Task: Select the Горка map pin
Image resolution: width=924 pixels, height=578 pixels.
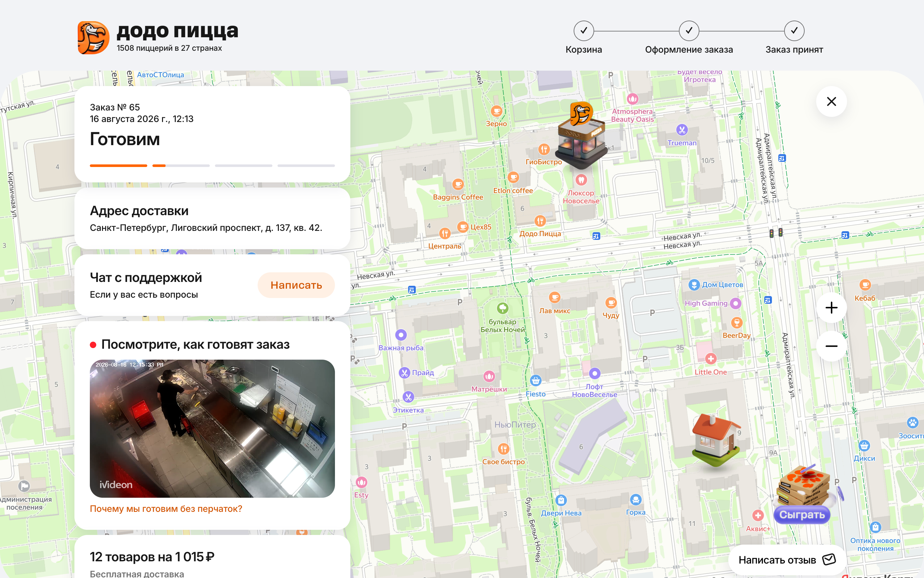Action: coord(636,500)
